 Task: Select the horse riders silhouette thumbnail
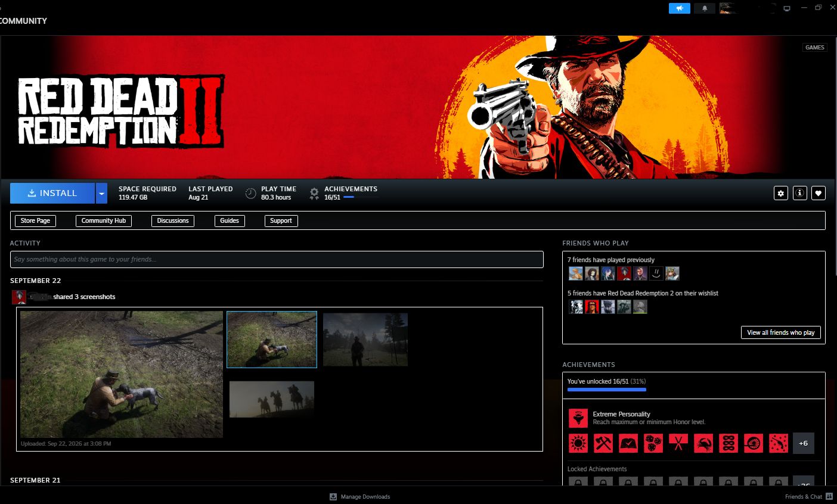coord(272,399)
